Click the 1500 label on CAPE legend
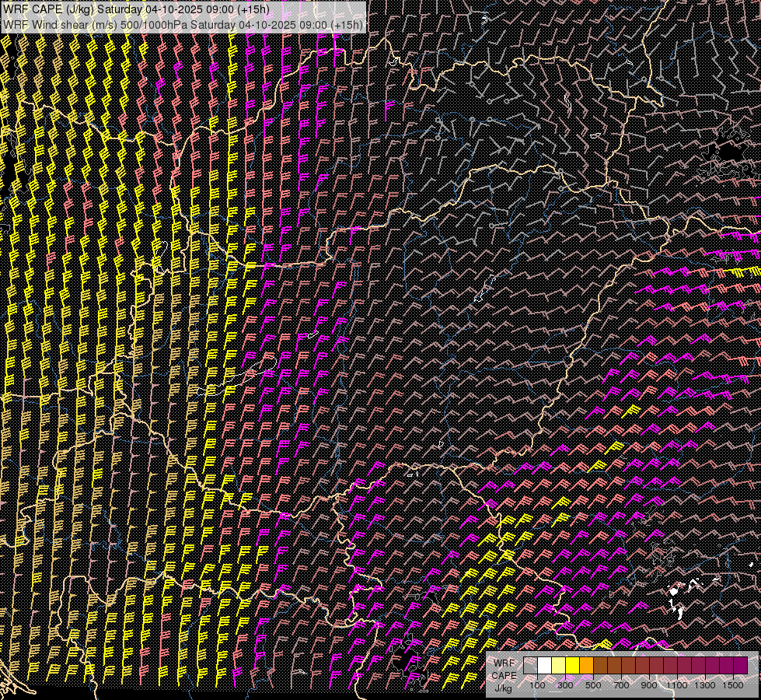This screenshot has width=761, height=700. coord(732,685)
